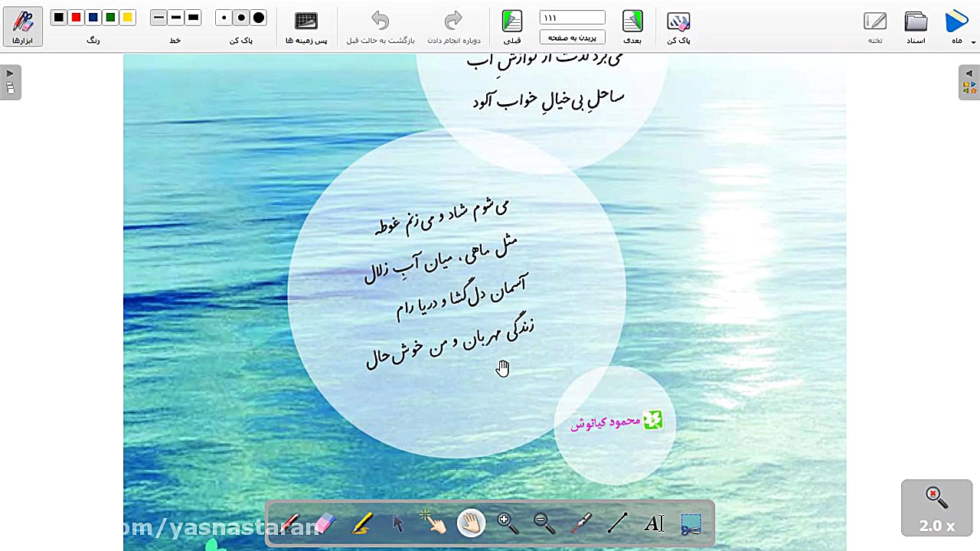Select the AI text tool

coord(653,523)
